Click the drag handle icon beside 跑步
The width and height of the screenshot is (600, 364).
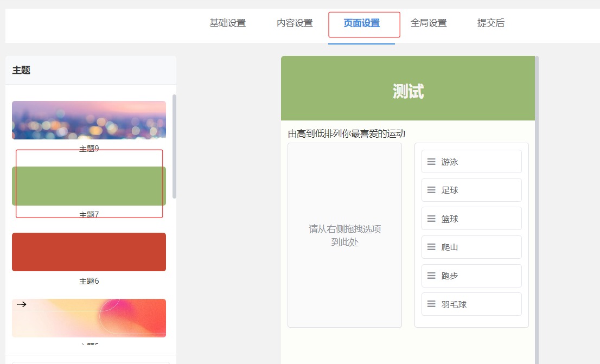(431, 276)
